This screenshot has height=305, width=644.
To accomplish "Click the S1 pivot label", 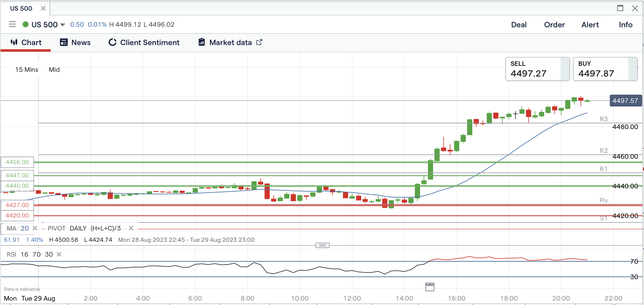I will click(604, 218).
